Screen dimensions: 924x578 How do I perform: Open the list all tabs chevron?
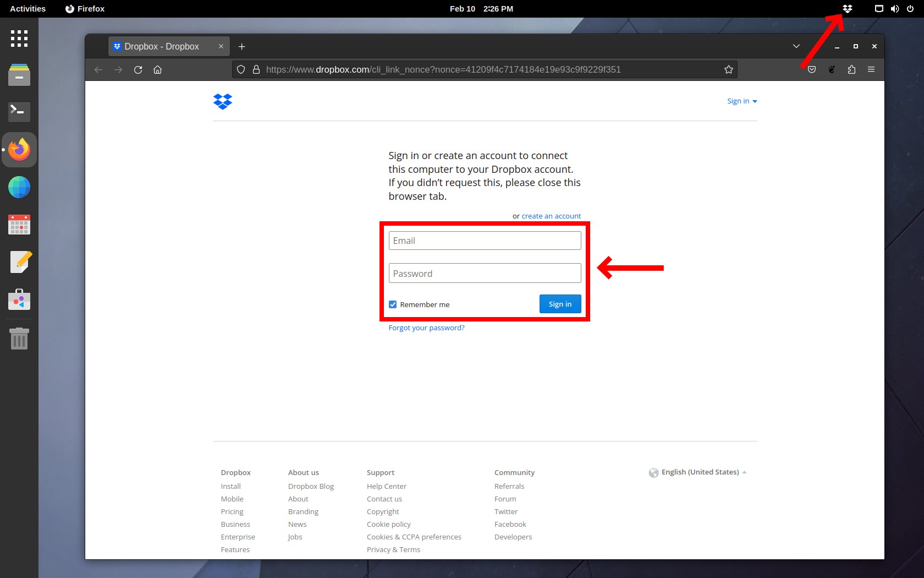click(796, 46)
